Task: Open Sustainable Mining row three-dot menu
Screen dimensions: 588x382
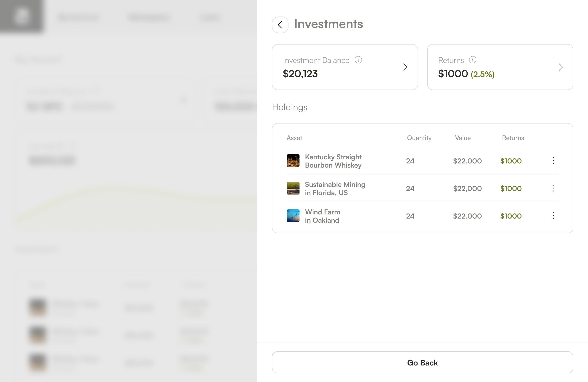Action: 553,188
